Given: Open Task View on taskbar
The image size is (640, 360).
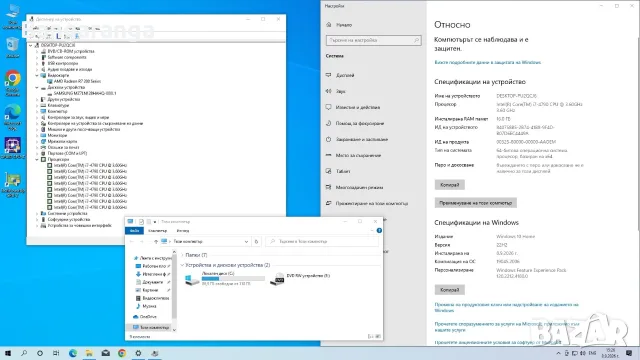Looking at the screenshot, I should pyautogui.click(x=56, y=353).
